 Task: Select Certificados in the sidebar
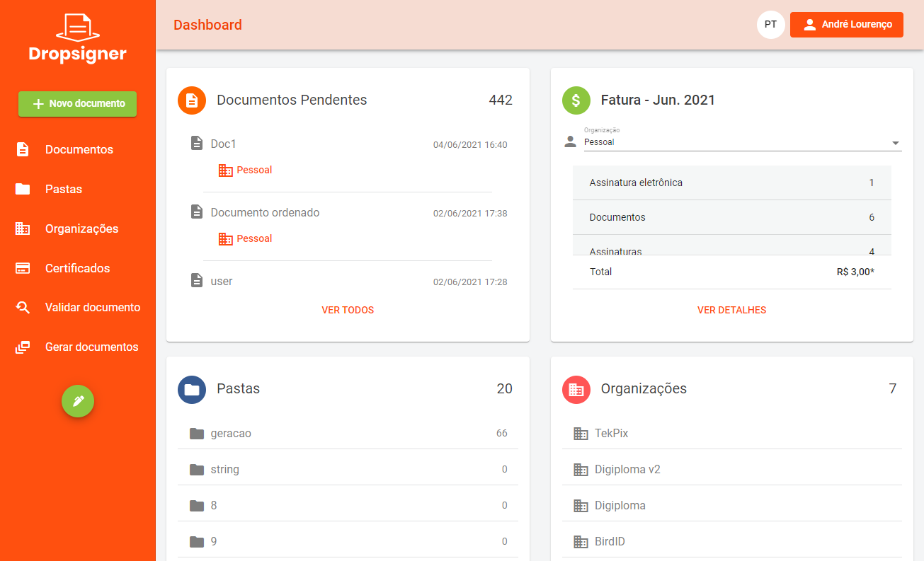(x=78, y=268)
